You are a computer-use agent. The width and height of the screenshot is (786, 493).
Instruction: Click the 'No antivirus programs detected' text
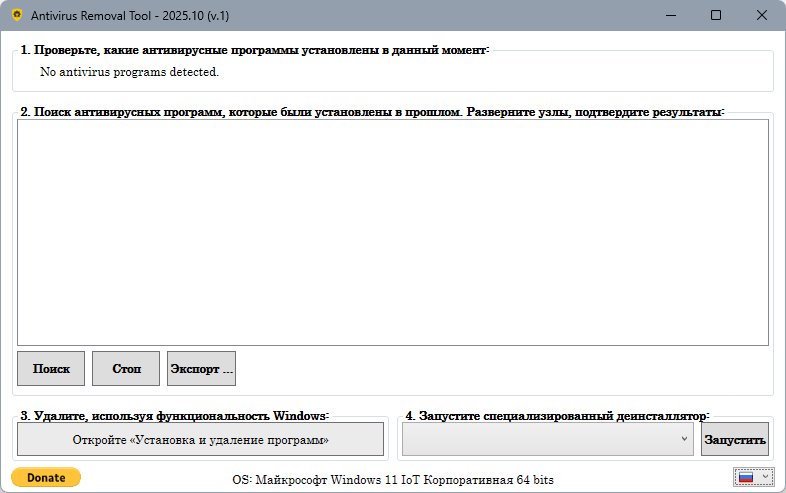[129, 72]
